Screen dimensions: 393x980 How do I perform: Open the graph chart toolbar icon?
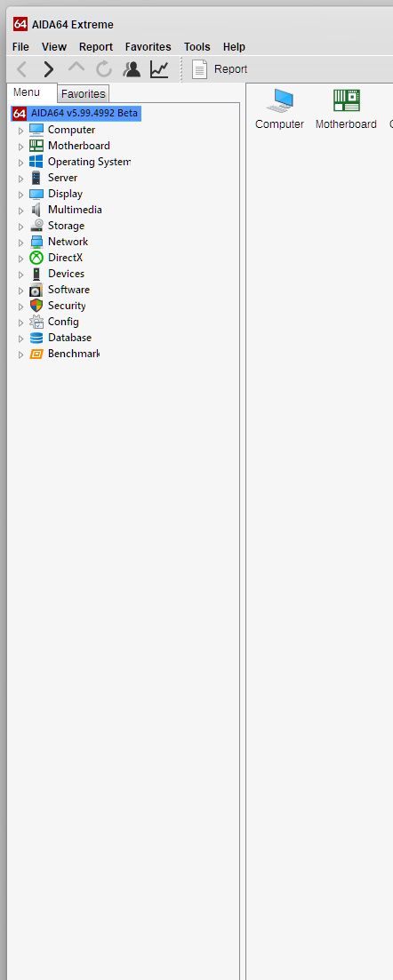tap(159, 69)
